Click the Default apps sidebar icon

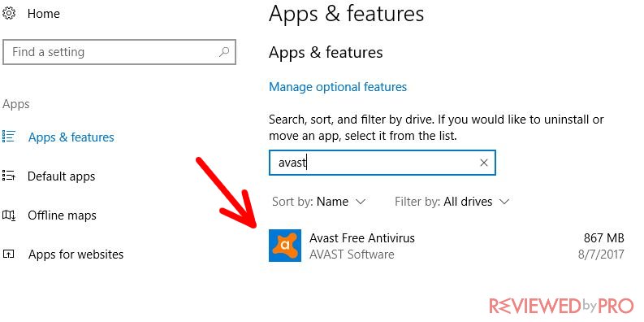(x=8, y=176)
